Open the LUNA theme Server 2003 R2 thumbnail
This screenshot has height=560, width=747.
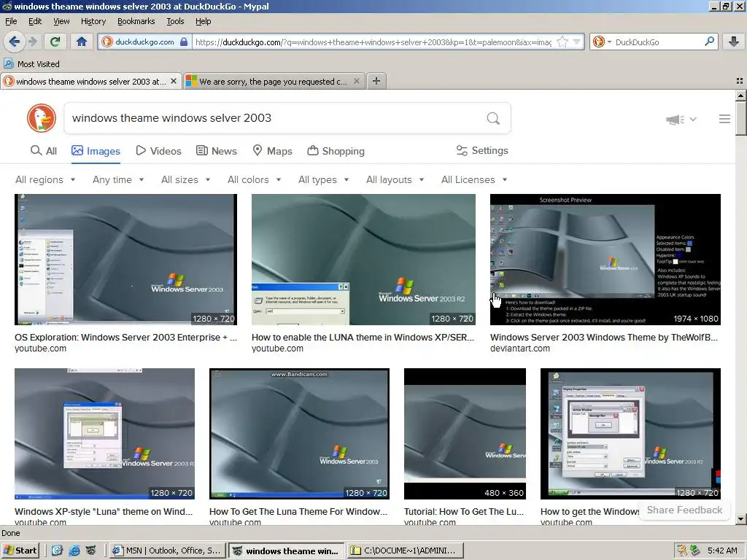pos(363,260)
